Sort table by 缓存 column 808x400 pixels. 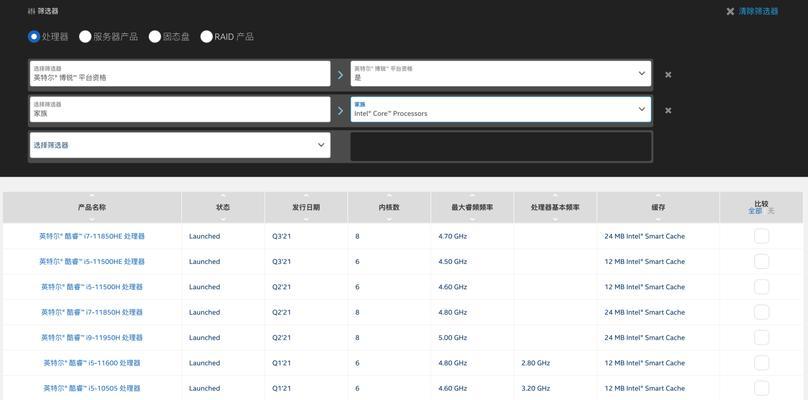tap(658, 207)
